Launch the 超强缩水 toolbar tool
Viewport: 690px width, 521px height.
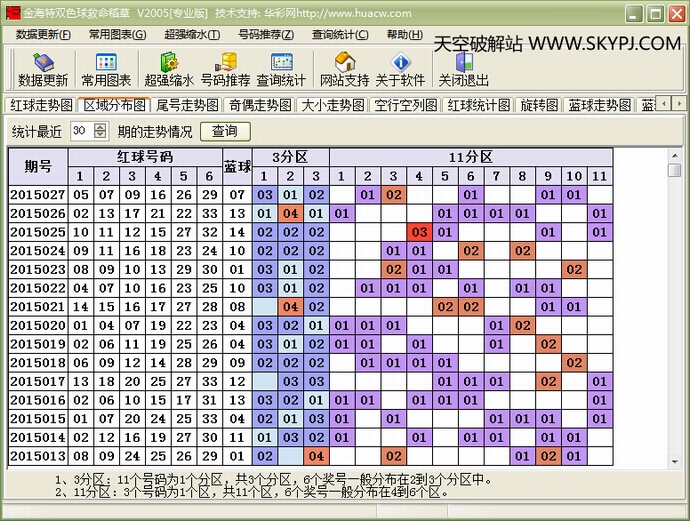coord(168,69)
